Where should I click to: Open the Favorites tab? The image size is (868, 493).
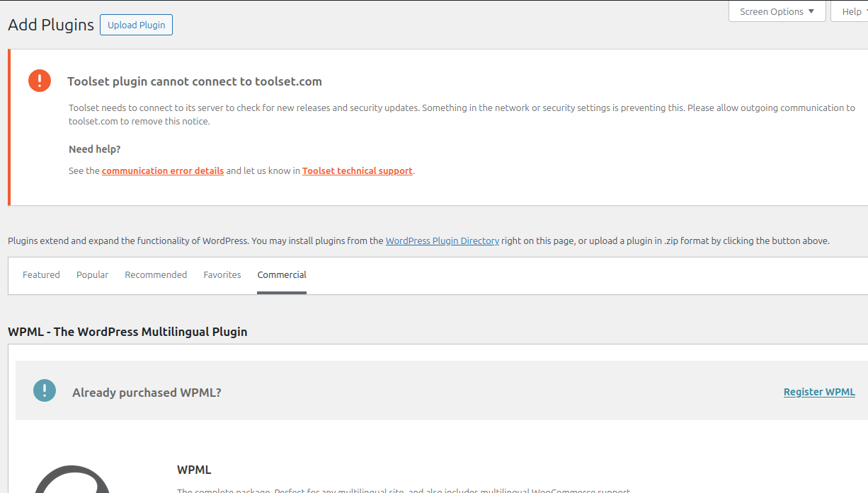(222, 275)
